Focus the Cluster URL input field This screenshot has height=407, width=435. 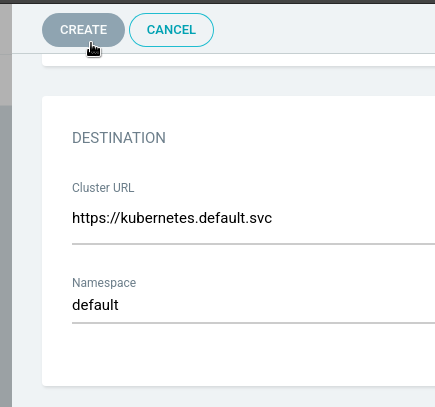(x=253, y=218)
